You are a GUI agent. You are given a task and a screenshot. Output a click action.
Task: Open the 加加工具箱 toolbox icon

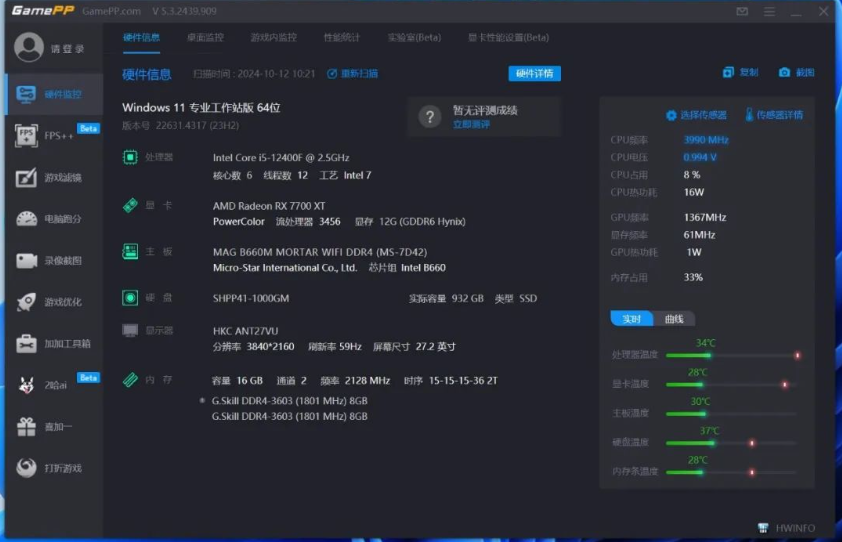(x=26, y=343)
